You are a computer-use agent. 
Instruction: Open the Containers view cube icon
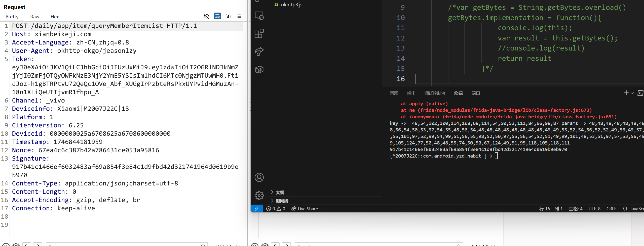coord(259,70)
